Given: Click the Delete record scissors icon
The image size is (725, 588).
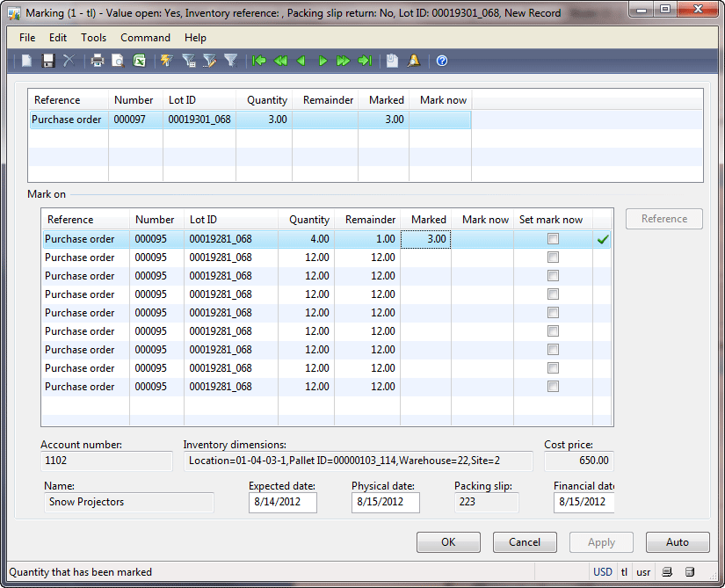Looking at the screenshot, I should [x=69, y=61].
